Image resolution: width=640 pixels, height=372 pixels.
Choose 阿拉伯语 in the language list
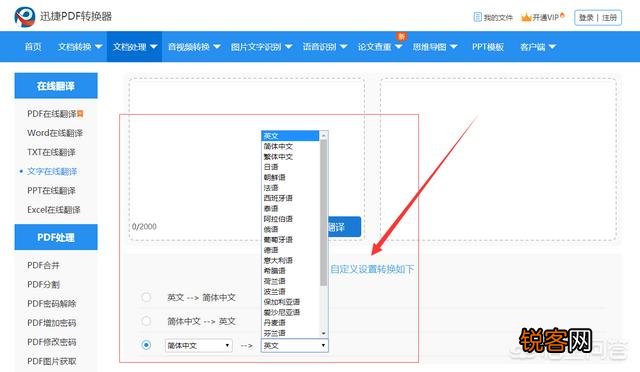click(290, 219)
